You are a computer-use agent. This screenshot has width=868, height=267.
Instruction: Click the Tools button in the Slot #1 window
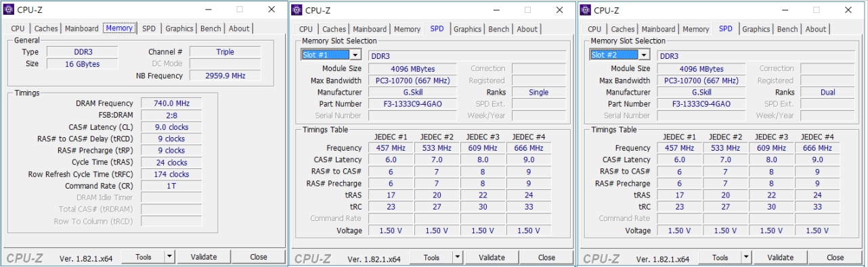click(x=432, y=258)
